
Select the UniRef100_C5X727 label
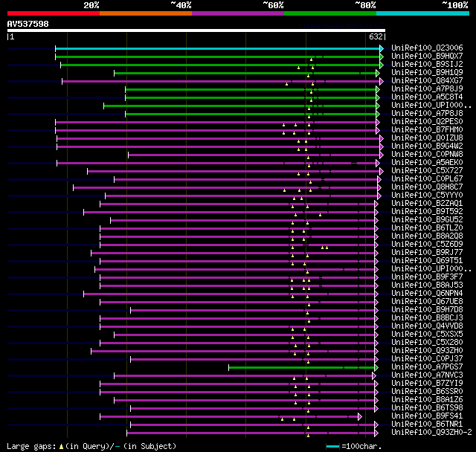pyautogui.click(x=427, y=171)
